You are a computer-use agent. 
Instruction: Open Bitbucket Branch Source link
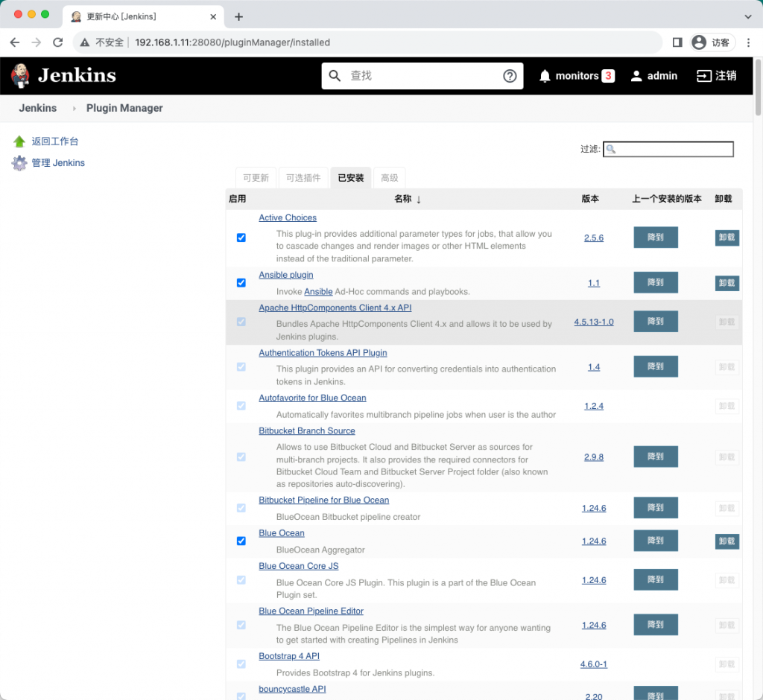click(307, 431)
